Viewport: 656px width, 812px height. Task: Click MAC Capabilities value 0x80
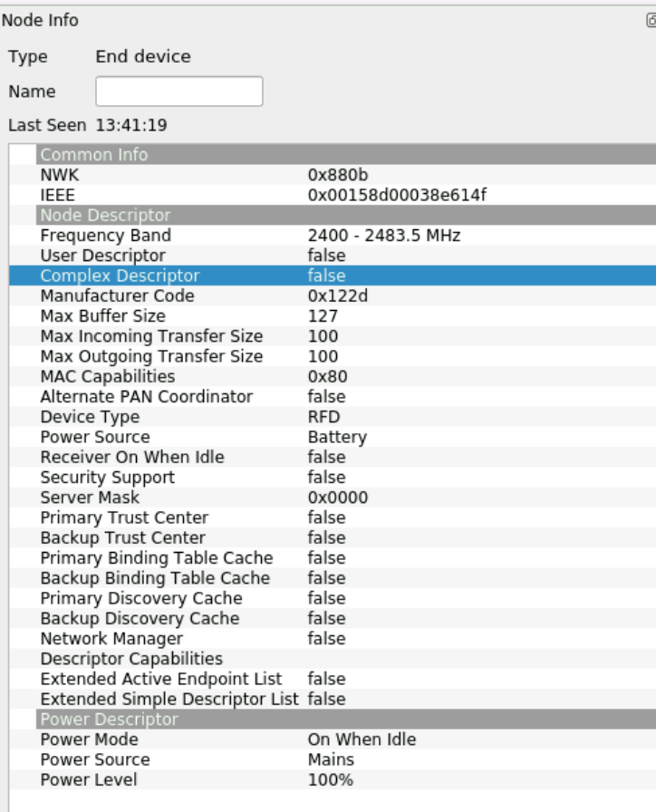click(x=327, y=376)
